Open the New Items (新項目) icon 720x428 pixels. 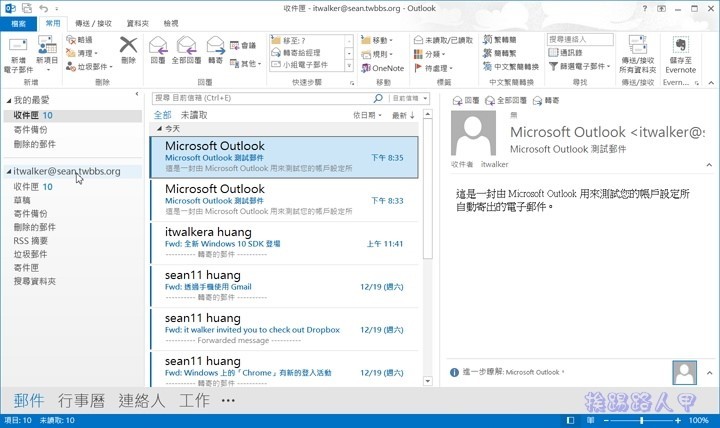pos(47,45)
